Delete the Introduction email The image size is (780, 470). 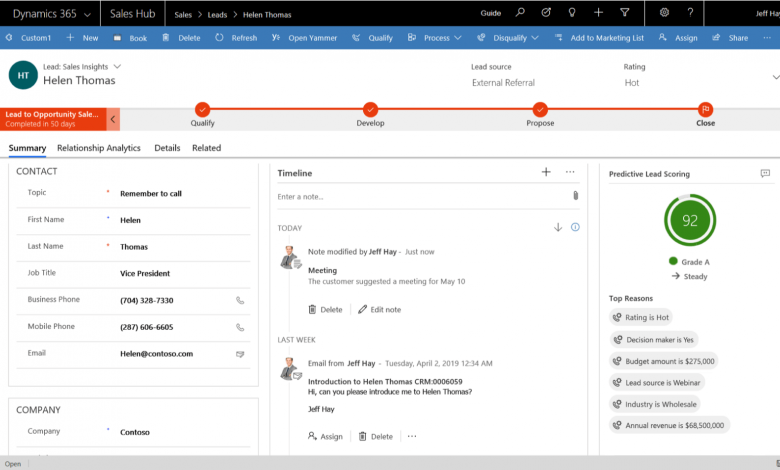pos(376,436)
